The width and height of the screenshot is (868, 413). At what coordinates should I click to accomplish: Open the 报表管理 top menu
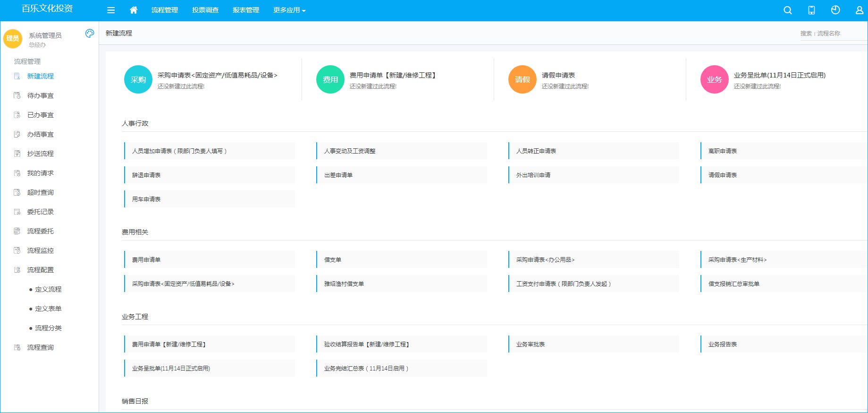246,10
